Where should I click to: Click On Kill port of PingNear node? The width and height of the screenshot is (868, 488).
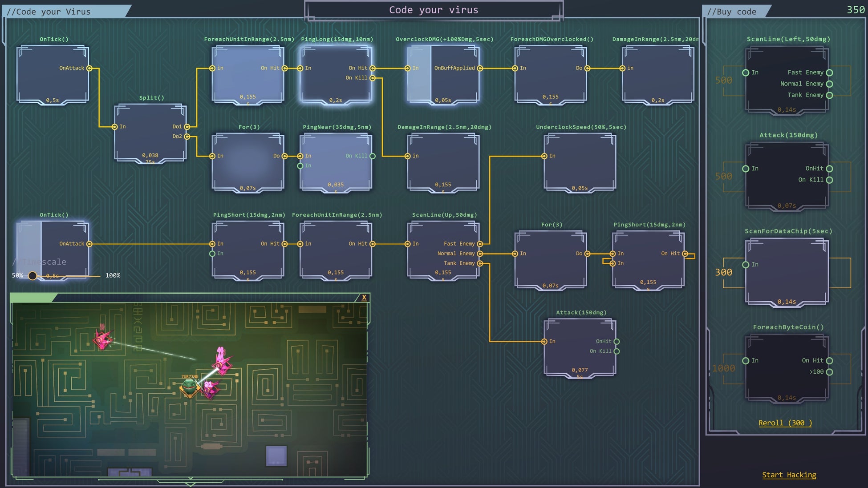pos(373,156)
